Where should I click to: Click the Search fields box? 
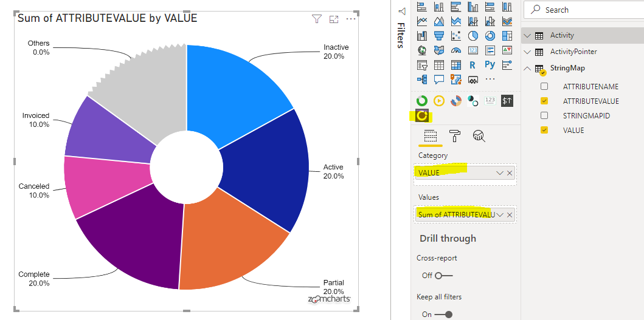584,10
